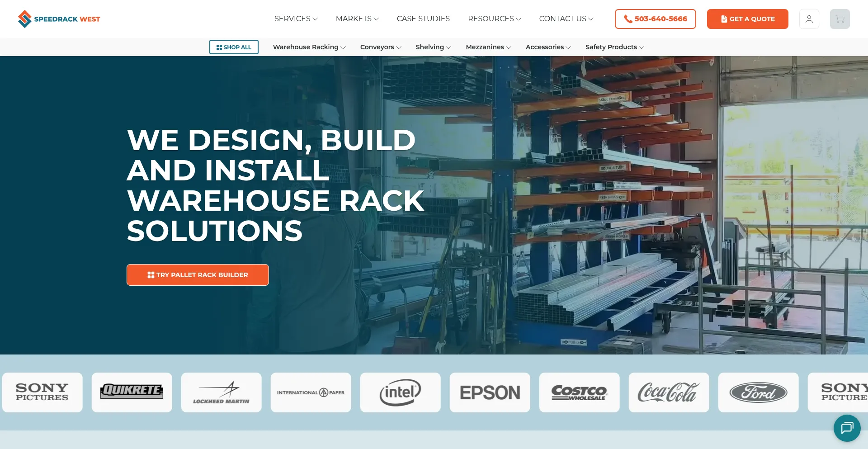Viewport: 868px width, 449px height.
Task: Click the Coca-Cola logo tile
Action: click(669, 392)
